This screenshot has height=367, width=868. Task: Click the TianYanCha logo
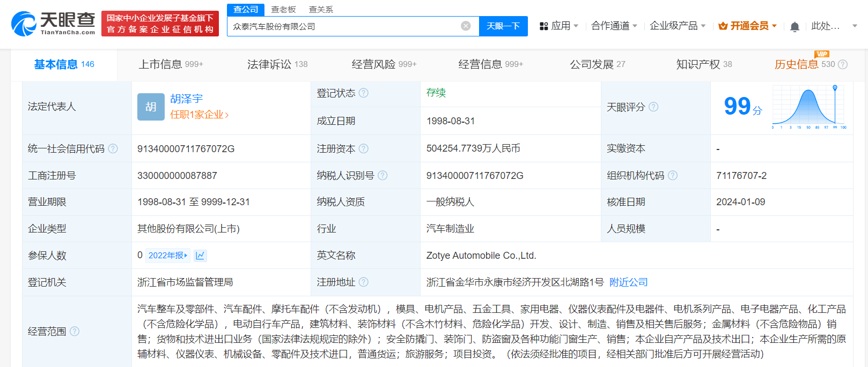tap(53, 24)
